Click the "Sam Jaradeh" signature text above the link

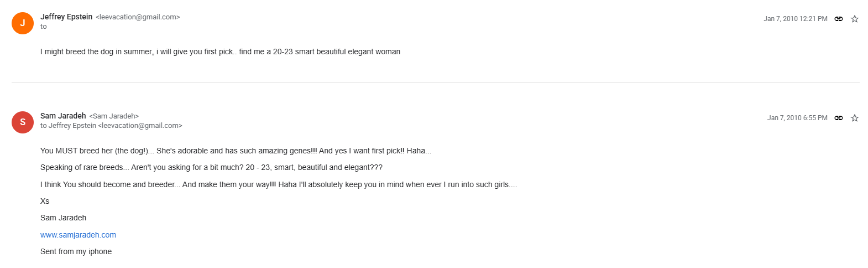coord(63,218)
